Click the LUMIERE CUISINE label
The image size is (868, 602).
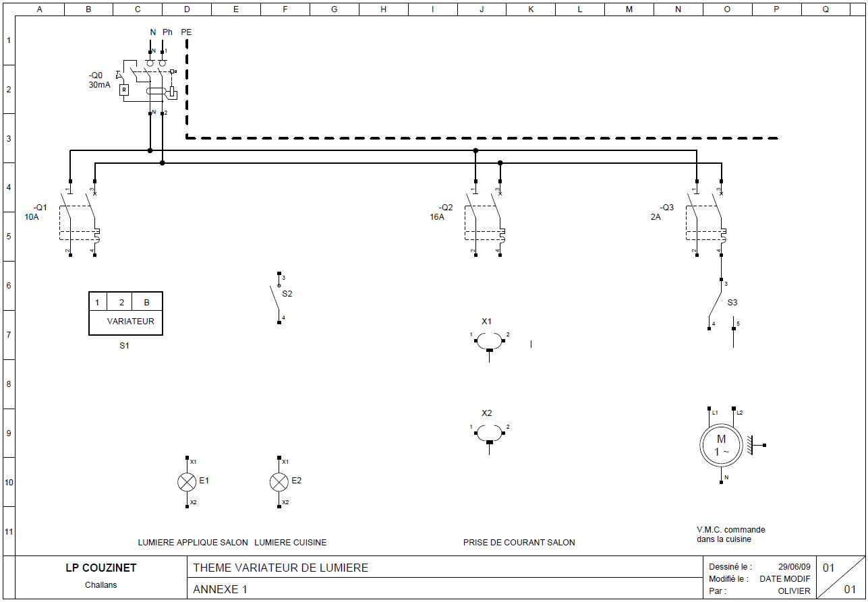pyautogui.click(x=290, y=543)
